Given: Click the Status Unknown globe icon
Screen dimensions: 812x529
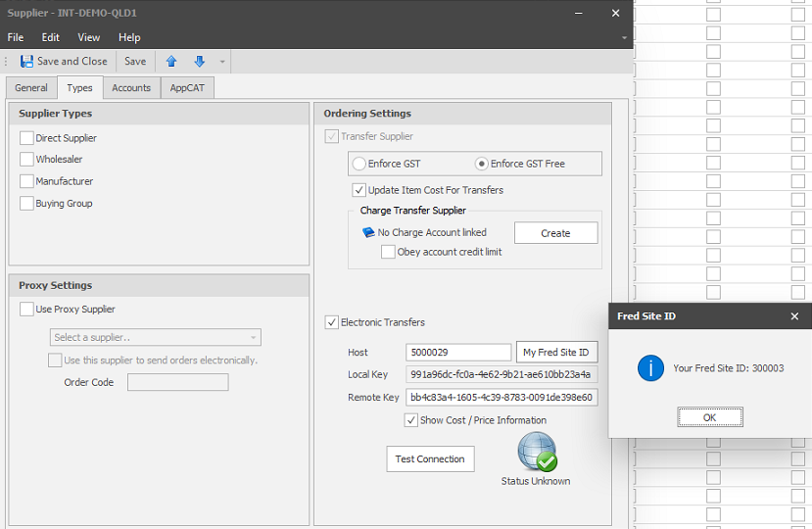Looking at the screenshot, I should 536,453.
